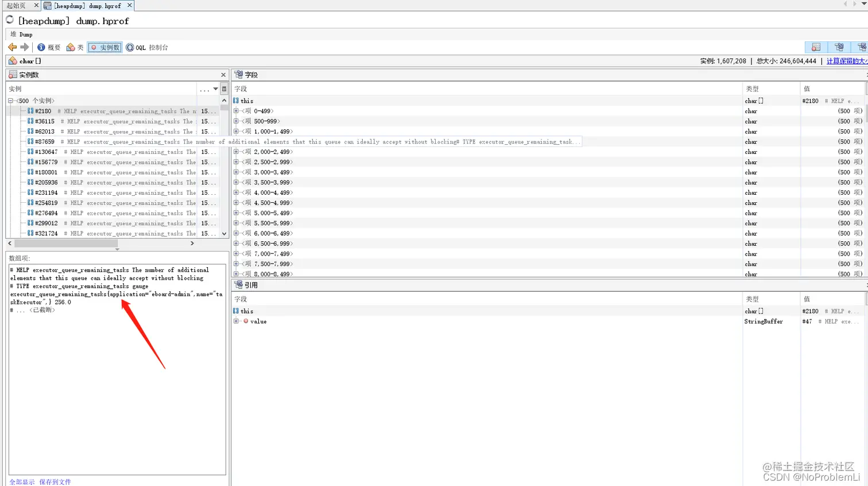Expand the <项 1,000-1,499> node

[x=236, y=132]
